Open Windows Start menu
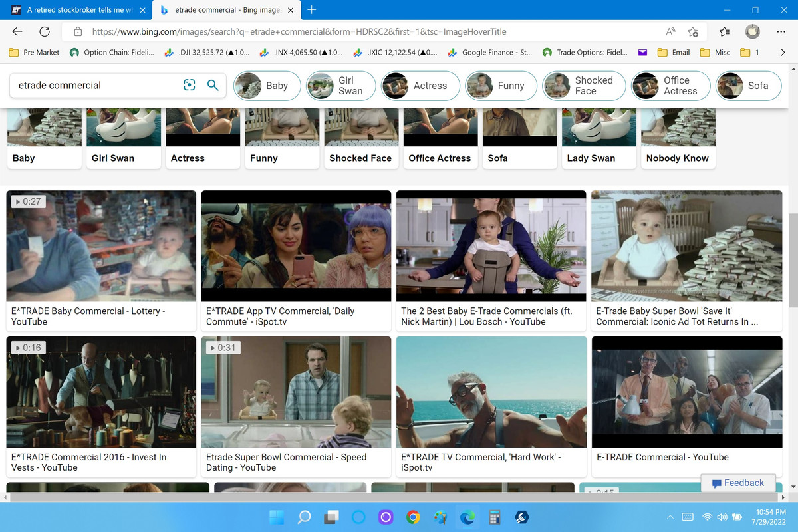The image size is (798, 532). tap(276, 517)
